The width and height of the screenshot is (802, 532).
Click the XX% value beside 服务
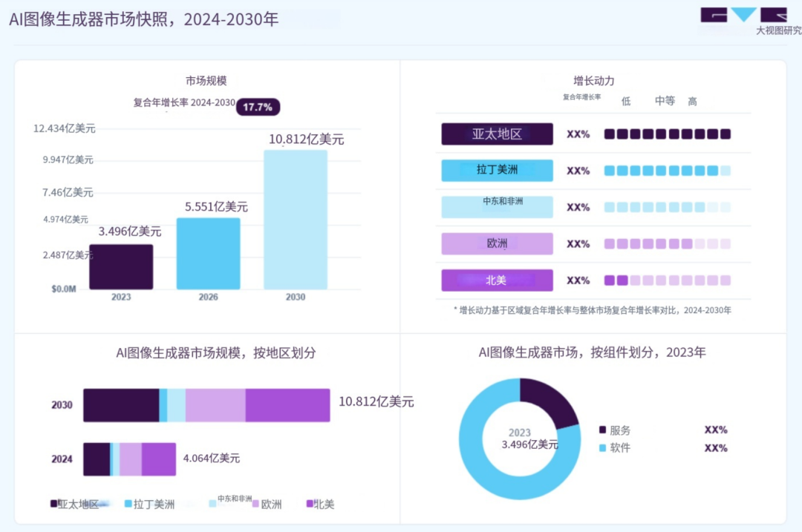[716, 430]
